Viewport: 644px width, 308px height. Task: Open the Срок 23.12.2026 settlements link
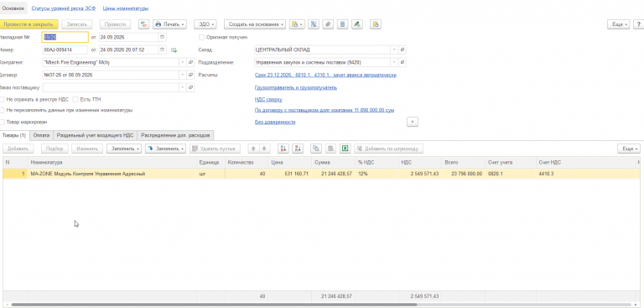[x=325, y=76]
